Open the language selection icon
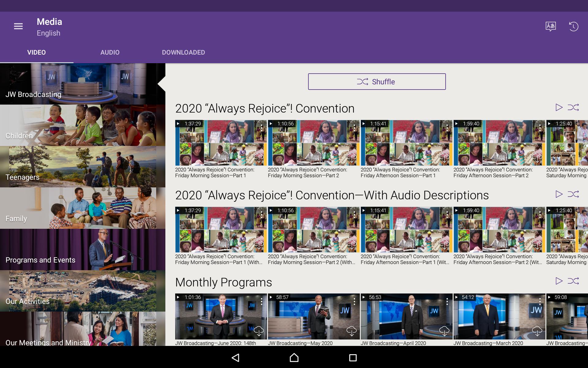Image resolution: width=588 pixels, height=368 pixels. point(551,26)
